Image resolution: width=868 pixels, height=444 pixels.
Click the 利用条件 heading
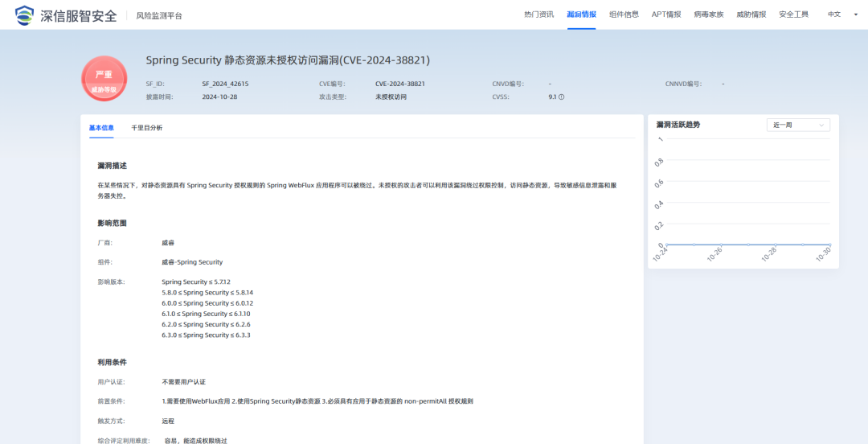coord(113,362)
